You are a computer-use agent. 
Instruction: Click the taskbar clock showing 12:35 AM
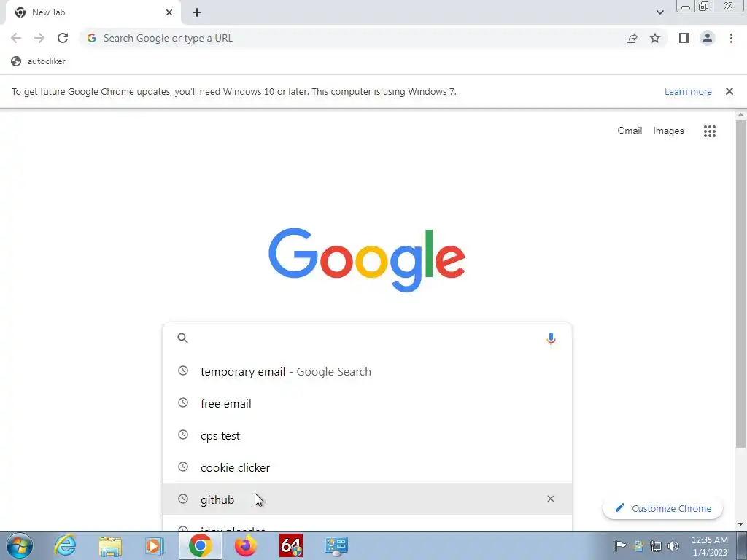pyautogui.click(x=710, y=546)
